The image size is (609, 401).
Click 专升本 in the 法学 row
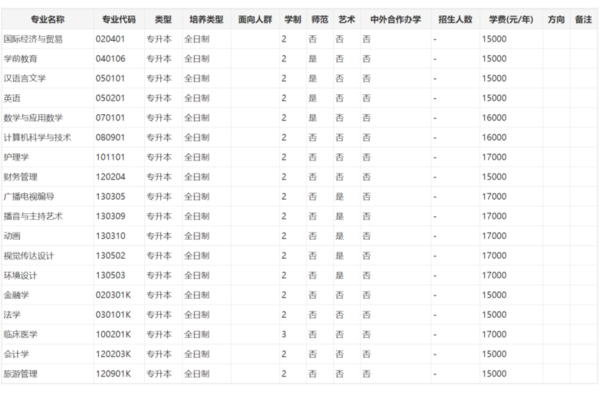[159, 315]
